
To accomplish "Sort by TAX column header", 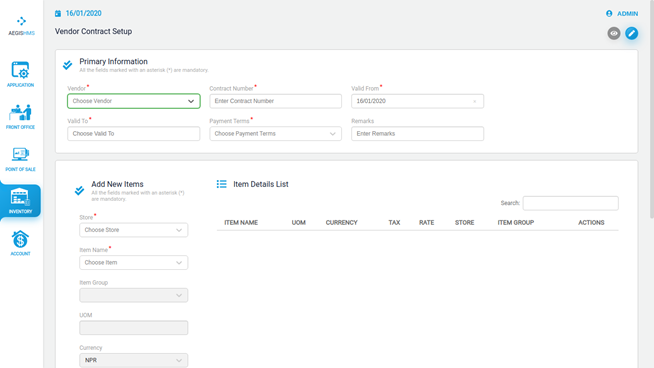I will [x=394, y=222].
